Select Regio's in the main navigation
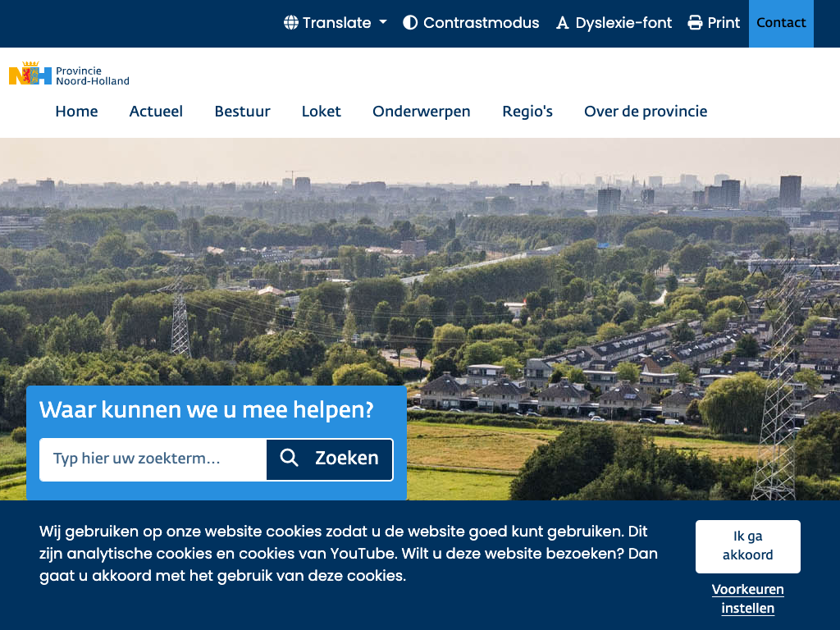Image resolution: width=840 pixels, height=630 pixels. 527,112
